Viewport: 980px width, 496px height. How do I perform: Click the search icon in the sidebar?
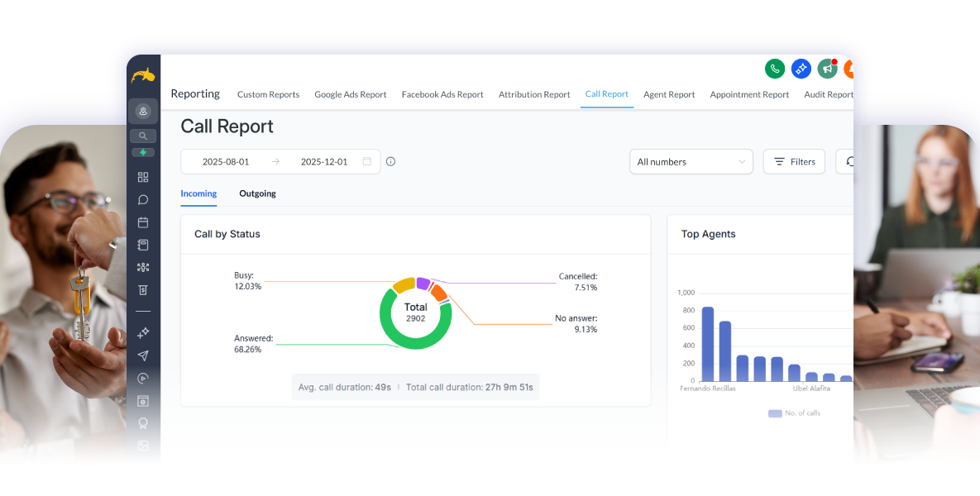(x=143, y=136)
